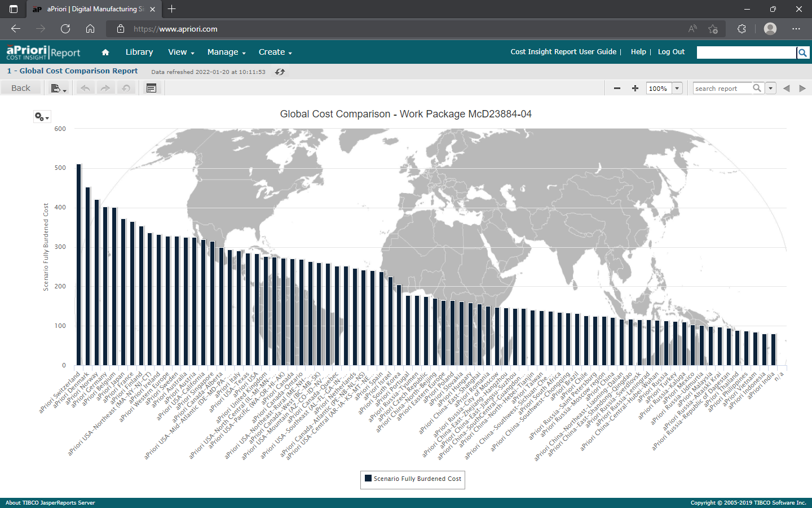Add page to favorites star icon

coord(713,29)
